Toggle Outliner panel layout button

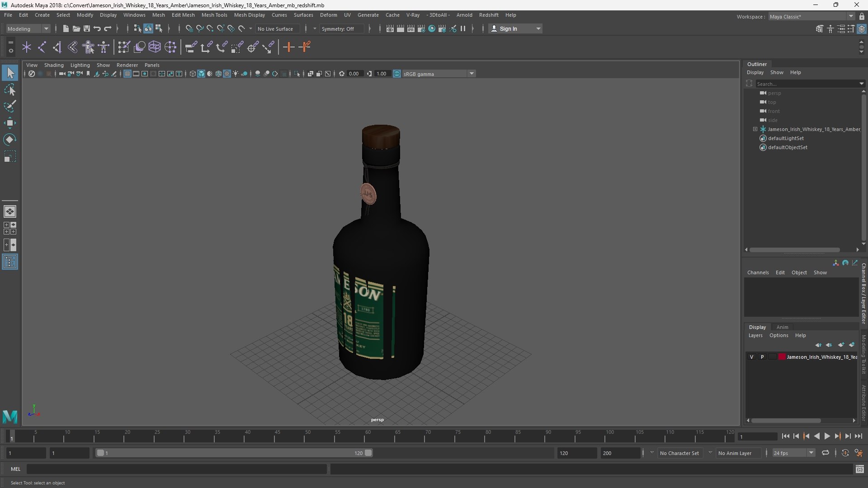click(10, 262)
